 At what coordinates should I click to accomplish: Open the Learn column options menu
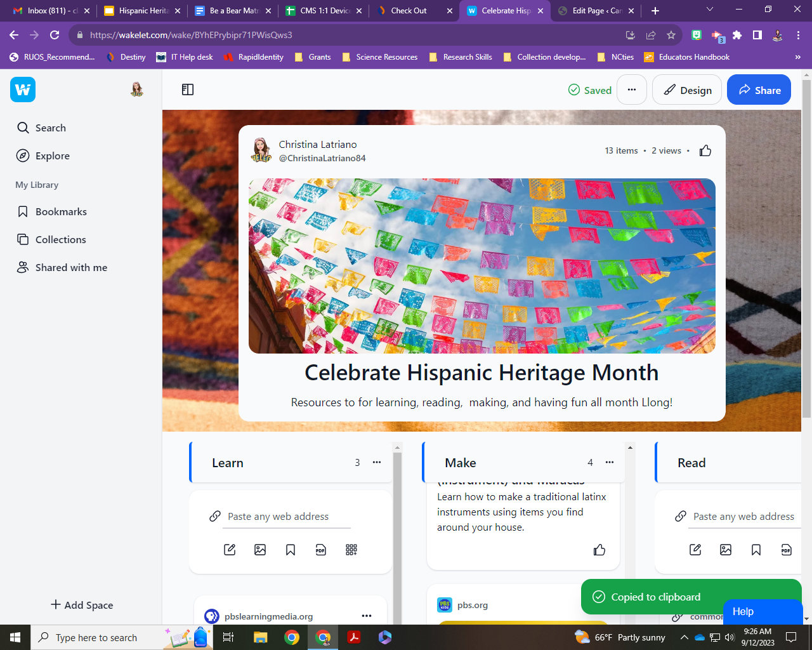click(x=377, y=462)
